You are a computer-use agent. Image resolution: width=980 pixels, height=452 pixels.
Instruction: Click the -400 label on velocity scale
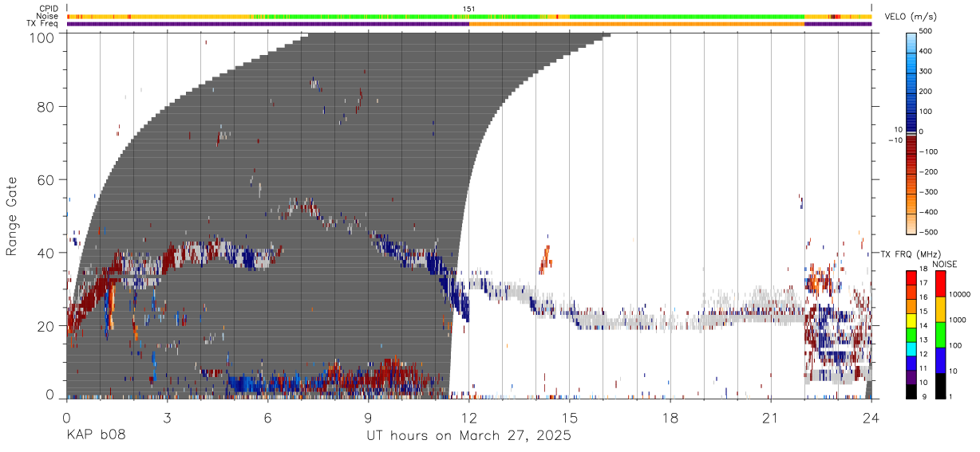point(930,212)
